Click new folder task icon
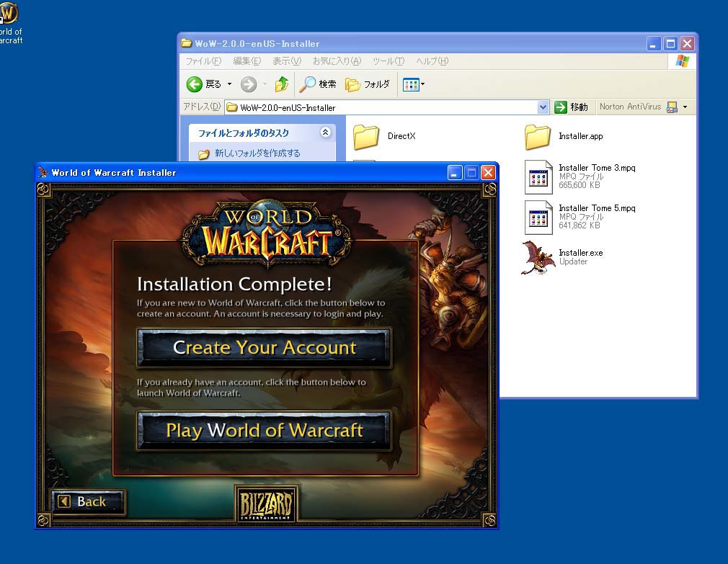728x564 pixels. point(203,154)
